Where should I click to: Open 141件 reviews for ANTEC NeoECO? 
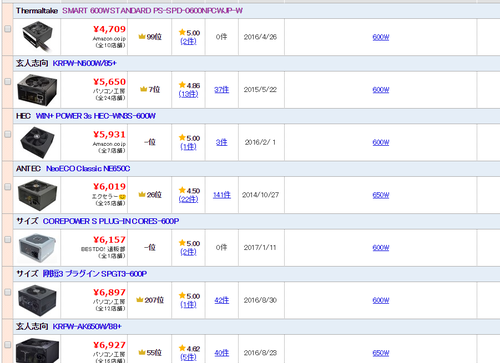[x=222, y=195]
